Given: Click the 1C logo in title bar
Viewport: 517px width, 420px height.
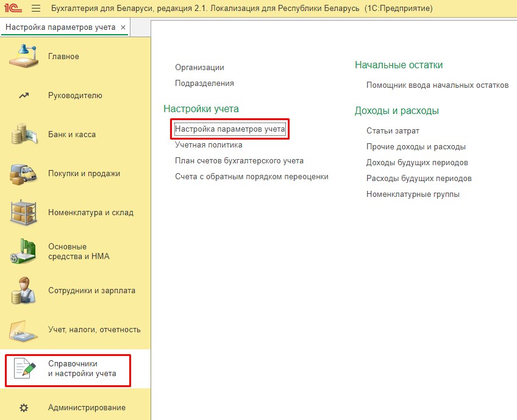Looking at the screenshot, I should click(x=13, y=8).
